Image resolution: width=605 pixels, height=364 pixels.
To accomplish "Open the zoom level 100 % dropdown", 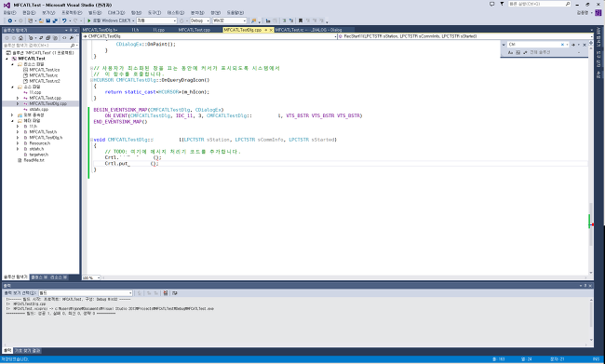I will coord(99,277).
